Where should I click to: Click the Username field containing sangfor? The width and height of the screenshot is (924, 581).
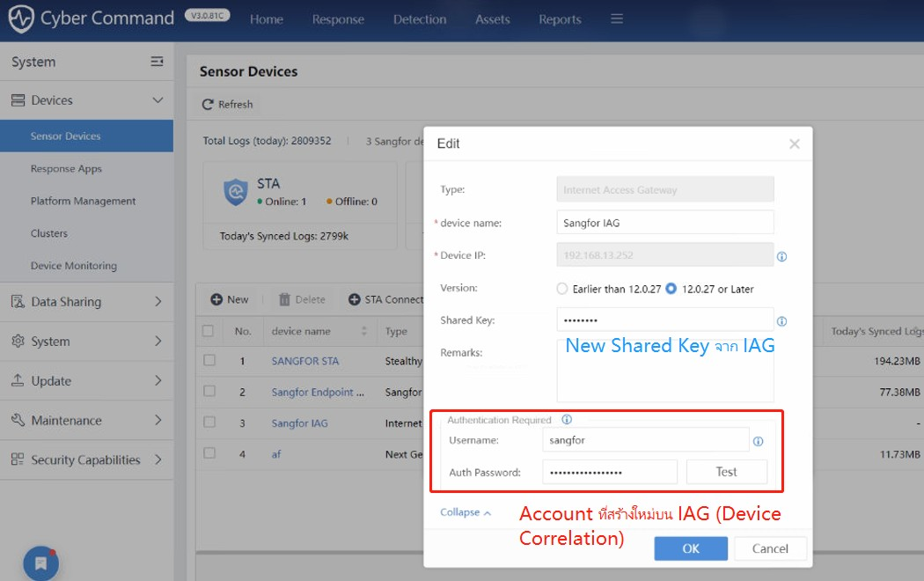(x=645, y=440)
